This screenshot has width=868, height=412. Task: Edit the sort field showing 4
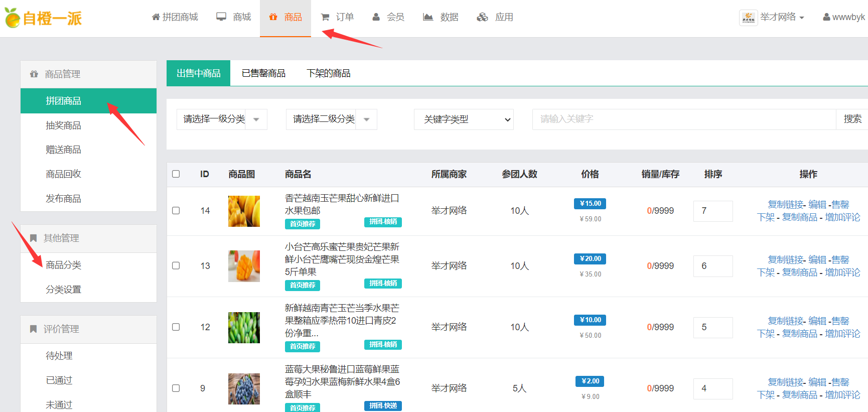click(713, 388)
